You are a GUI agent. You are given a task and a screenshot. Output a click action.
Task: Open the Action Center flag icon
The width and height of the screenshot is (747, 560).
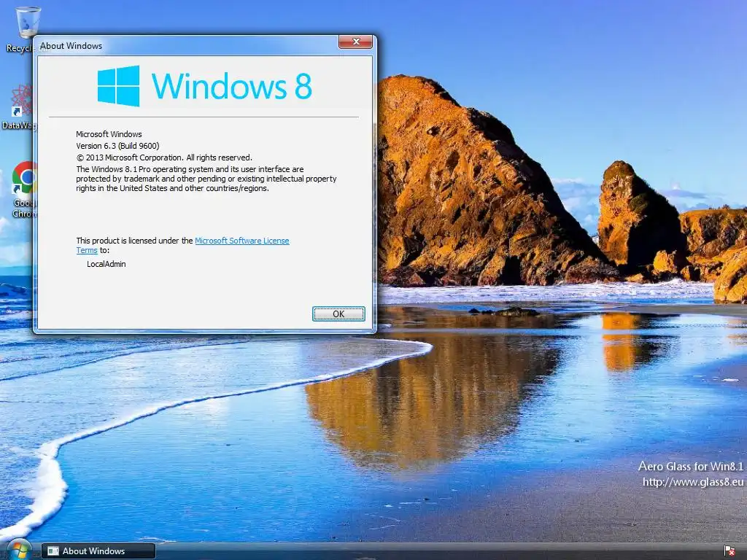tap(729, 551)
